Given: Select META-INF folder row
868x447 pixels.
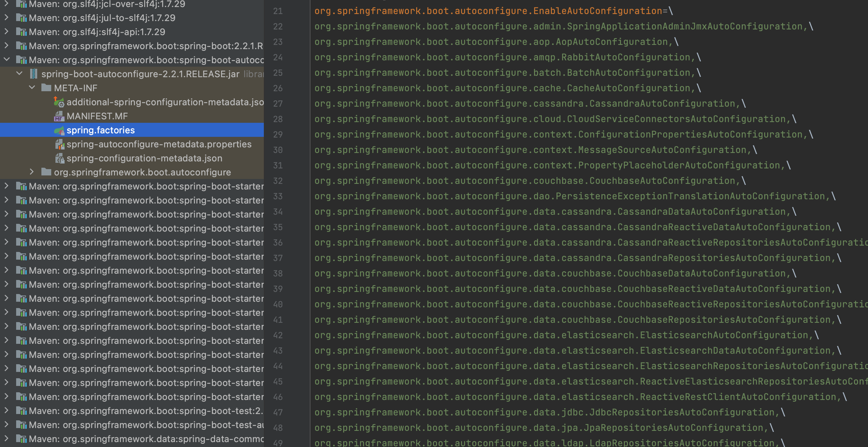Looking at the screenshot, I should pyautogui.click(x=132, y=88).
